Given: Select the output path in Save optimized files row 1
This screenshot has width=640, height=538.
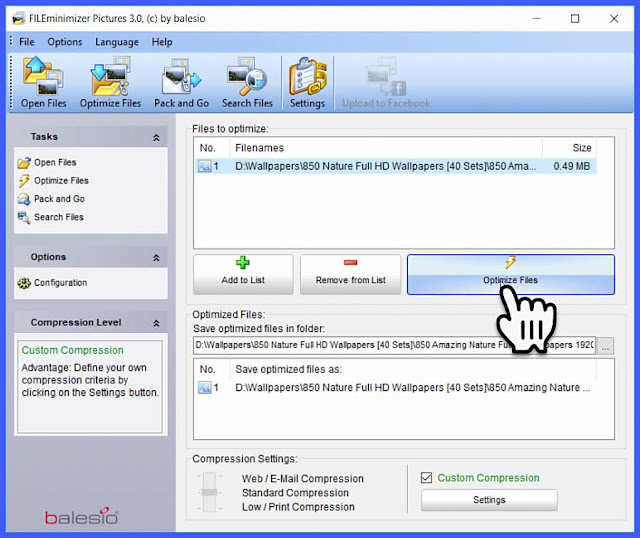Looking at the screenshot, I should tap(412, 387).
